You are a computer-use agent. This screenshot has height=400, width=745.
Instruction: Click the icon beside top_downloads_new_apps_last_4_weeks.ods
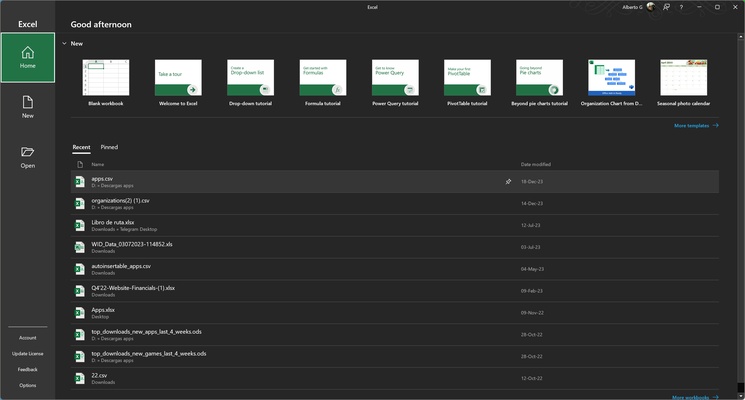tap(80, 334)
